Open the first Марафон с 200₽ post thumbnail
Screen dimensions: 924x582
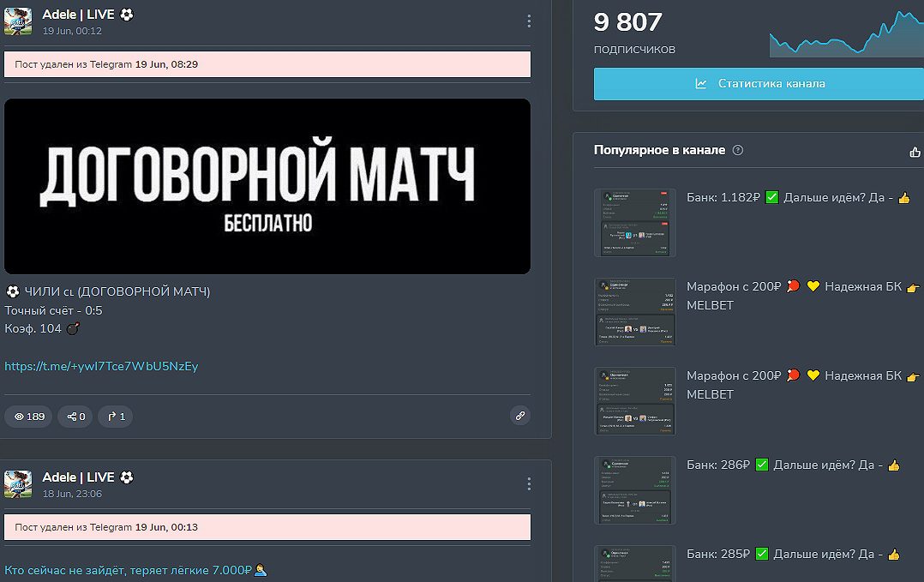(635, 312)
